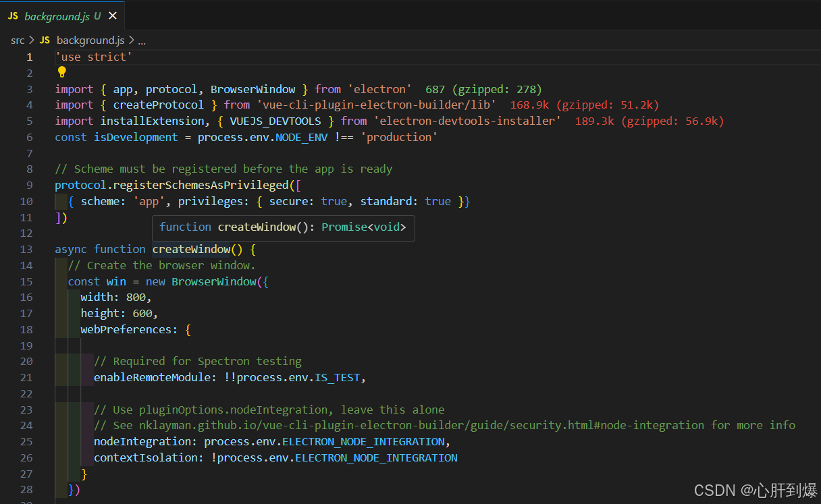821x504 pixels.
Task: Click the createWindow function name
Action: pos(191,250)
